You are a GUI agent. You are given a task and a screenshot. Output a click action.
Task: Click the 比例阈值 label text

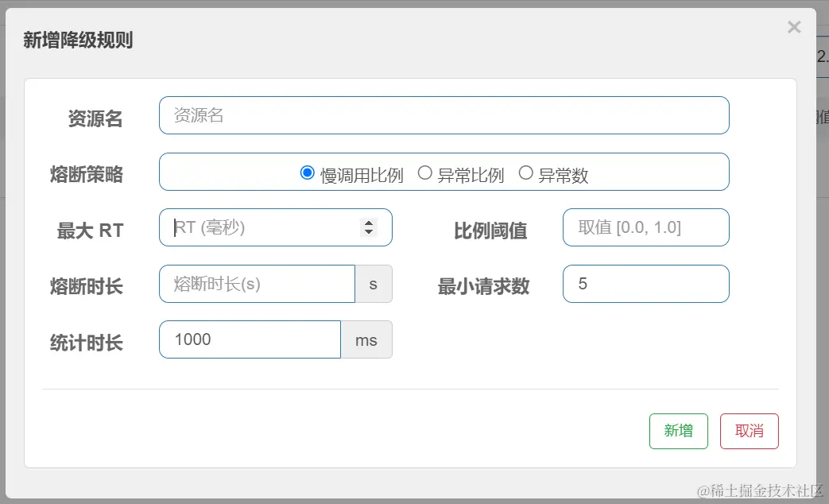490,231
